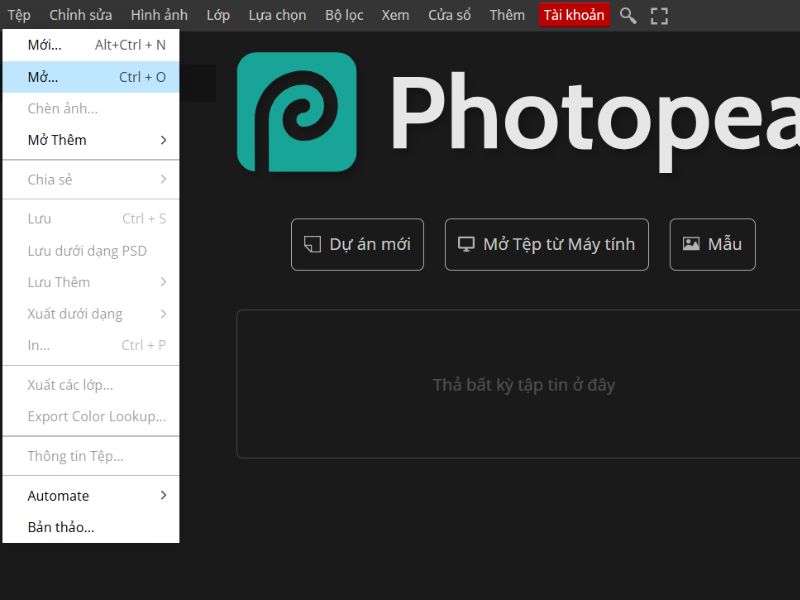Choose Mới... to create new document
The height and width of the screenshot is (600, 800).
point(91,45)
